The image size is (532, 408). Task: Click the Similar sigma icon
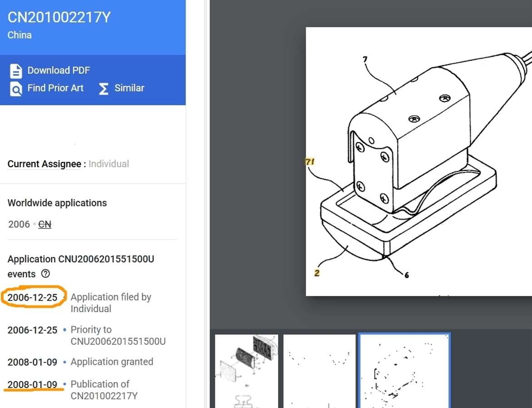coord(104,89)
